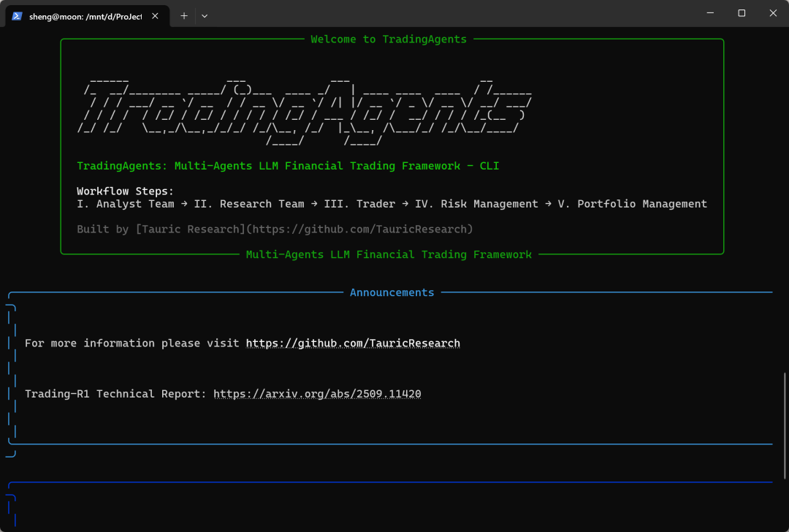Click 'IV. Risk Management' workflow step
The width and height of the screenshot is (789, 532).
(476, 204)
